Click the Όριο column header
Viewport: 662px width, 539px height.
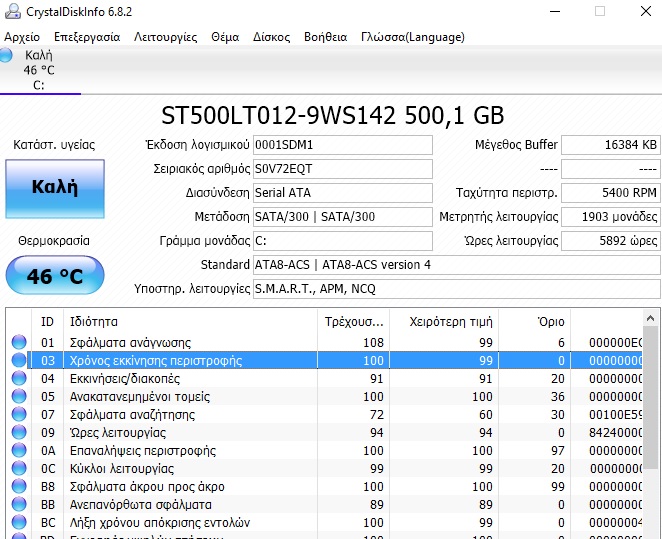pos(534,322)
